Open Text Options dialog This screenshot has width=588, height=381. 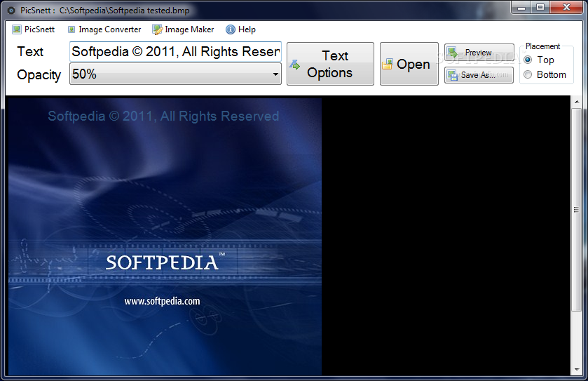[330, 64]
